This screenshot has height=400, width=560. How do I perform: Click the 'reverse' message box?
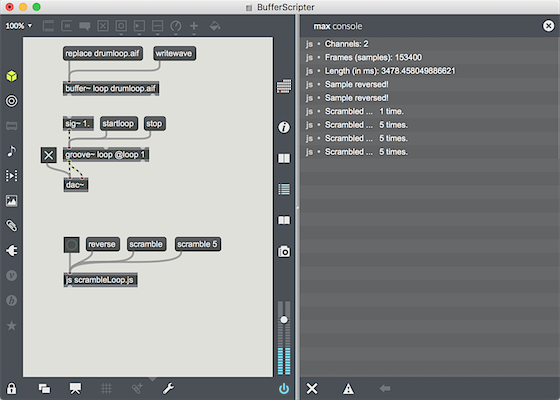[102, 244]
